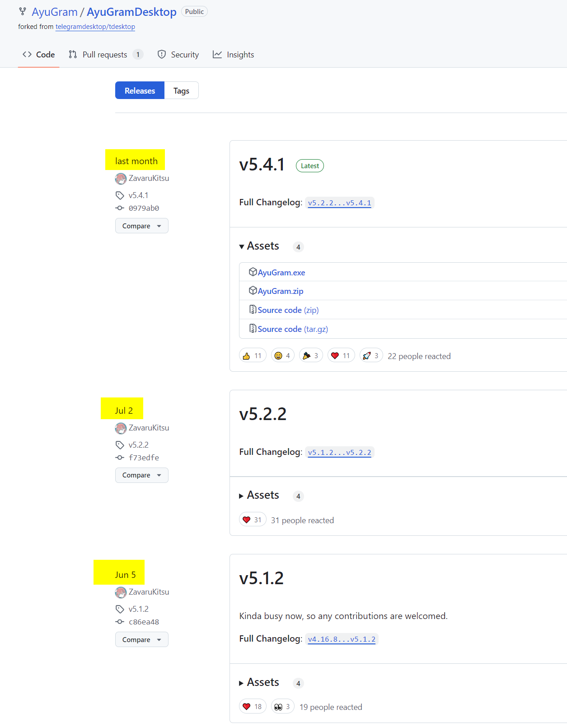Expand the Assets section of v5.1.2

pyautogui.click(x=259, y=682)
